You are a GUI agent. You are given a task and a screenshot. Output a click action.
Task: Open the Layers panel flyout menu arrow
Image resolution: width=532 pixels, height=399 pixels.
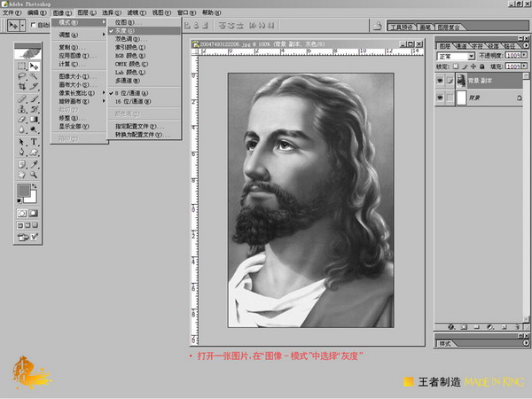(x=525, y=45)
